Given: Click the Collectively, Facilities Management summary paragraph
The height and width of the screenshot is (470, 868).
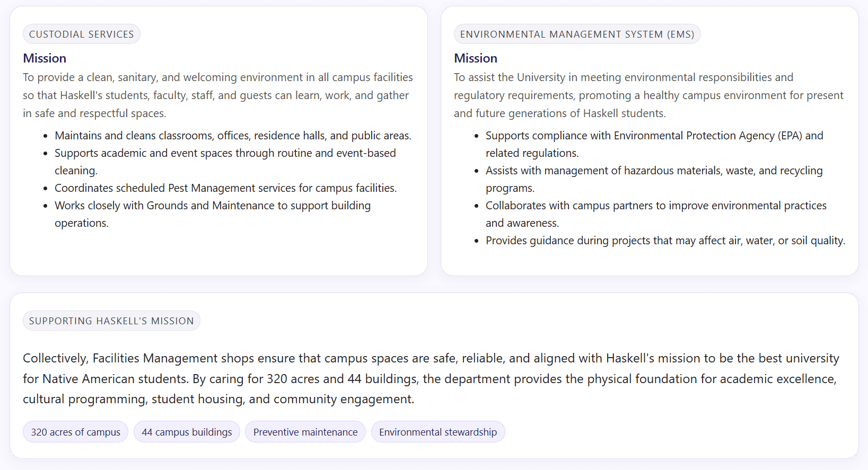Looking at the screenshot, I should pyautogui.click(x=431, y=379).
